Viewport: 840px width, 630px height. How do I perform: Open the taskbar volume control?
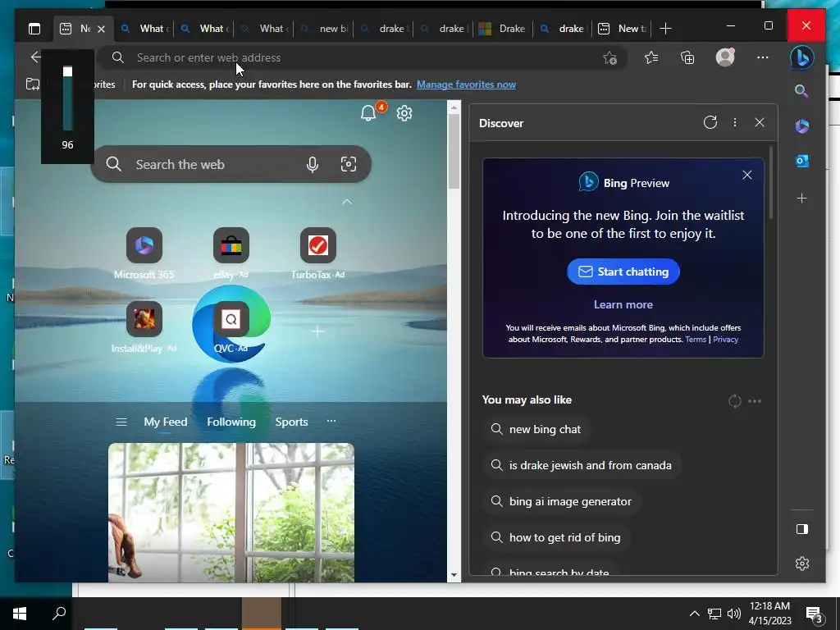click(x=734, y=614)
